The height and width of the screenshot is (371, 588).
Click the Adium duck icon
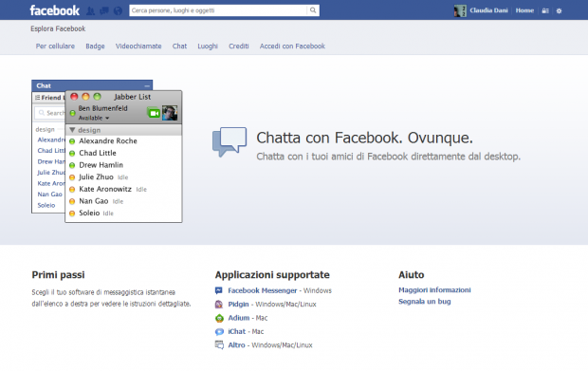[x=219, y=318]
